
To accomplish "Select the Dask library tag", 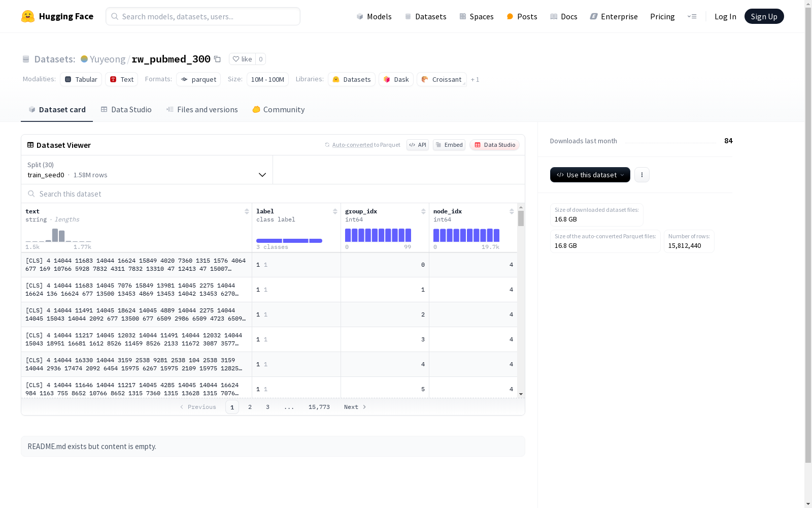I will pos(396,79).
